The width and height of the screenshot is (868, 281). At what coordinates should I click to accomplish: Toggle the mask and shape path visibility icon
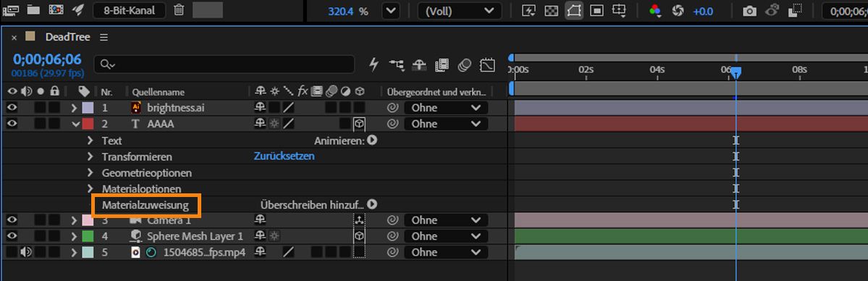coord(574,11)
